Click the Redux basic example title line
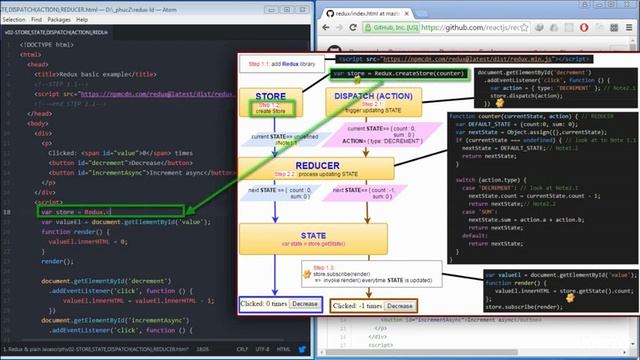 96,74
